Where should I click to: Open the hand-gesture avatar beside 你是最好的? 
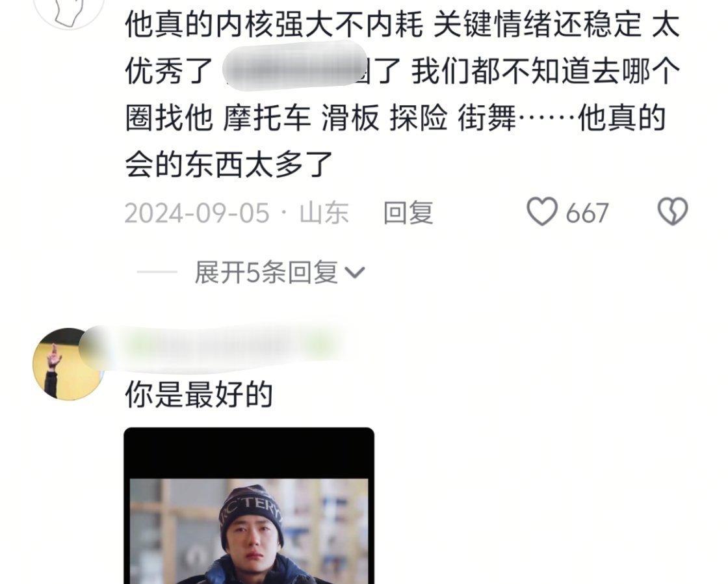[x=68, y=364]
